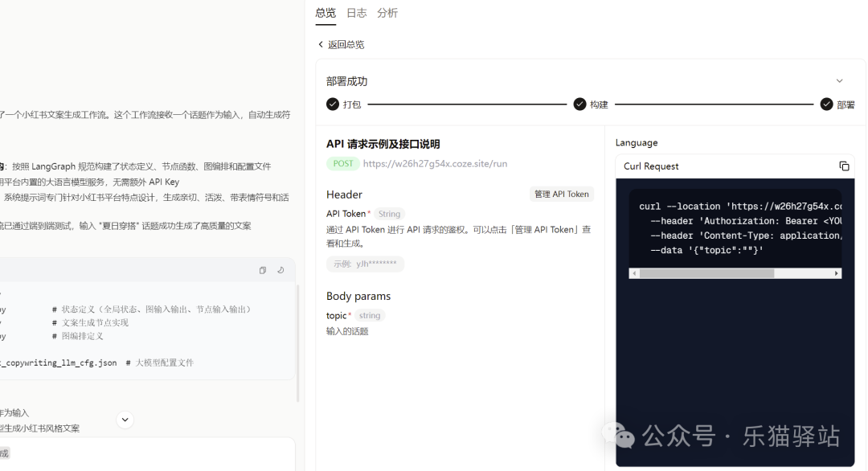Collapse the 部署成功 panel via its chevron

coord(839,80)
